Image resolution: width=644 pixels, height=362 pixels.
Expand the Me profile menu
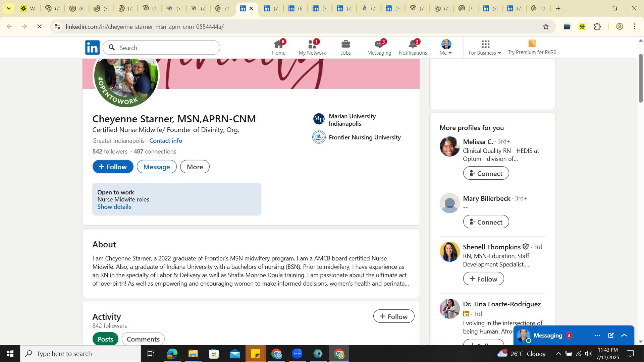(446, 47)
